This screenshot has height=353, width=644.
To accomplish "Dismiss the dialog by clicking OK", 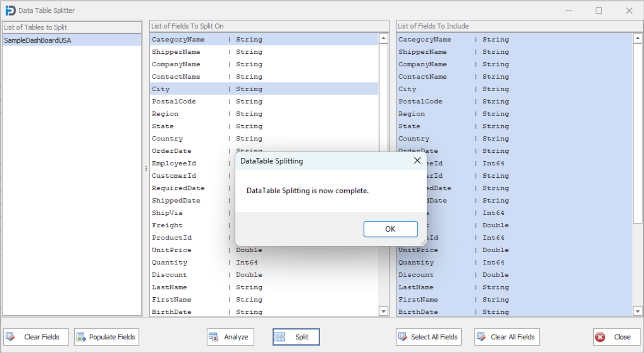I will click(390, 229).
